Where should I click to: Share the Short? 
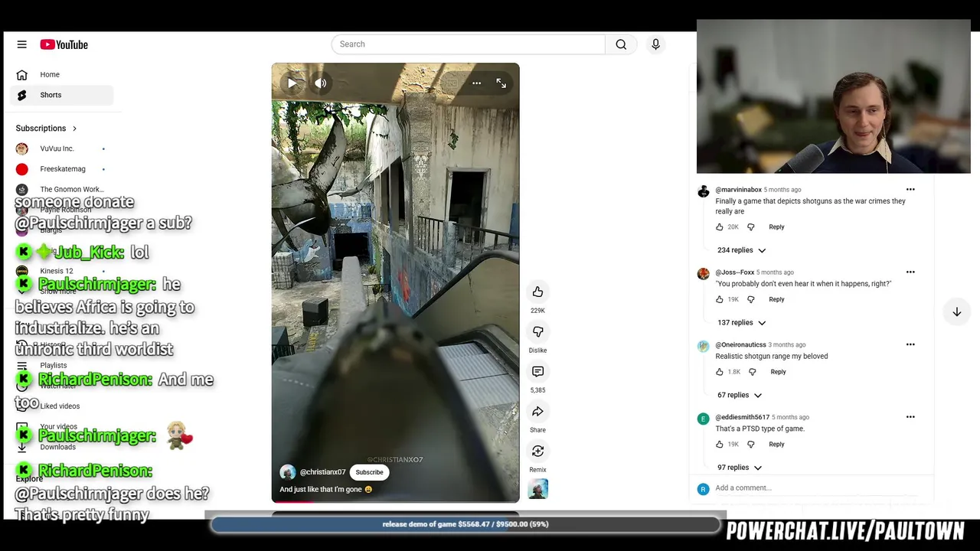(x=537, y=411)
